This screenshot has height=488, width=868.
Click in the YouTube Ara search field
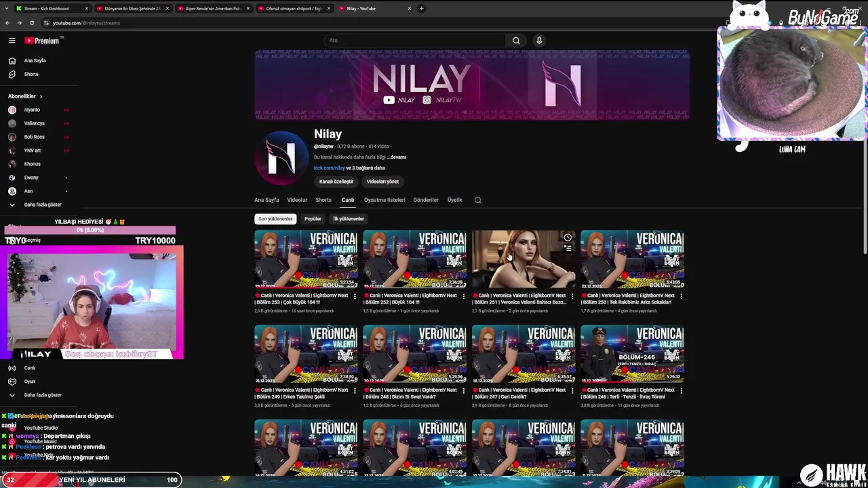pos(415,41)
